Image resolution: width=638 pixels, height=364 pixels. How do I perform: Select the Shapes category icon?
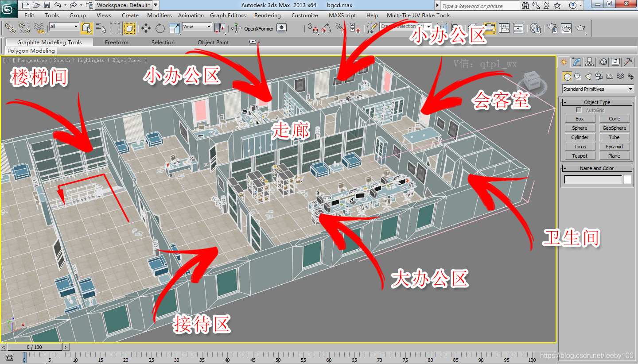[x=577, y=76]
